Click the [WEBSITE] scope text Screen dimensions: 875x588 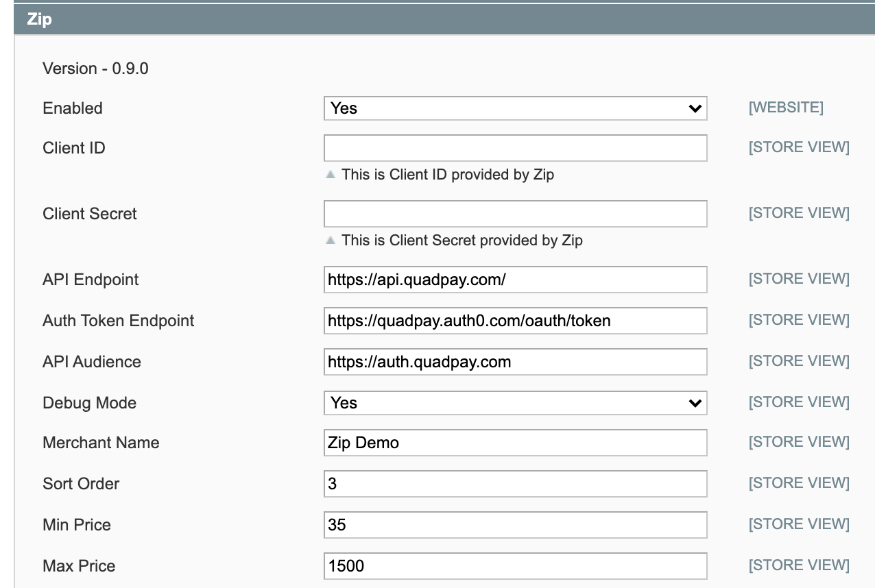pos(786,108)
